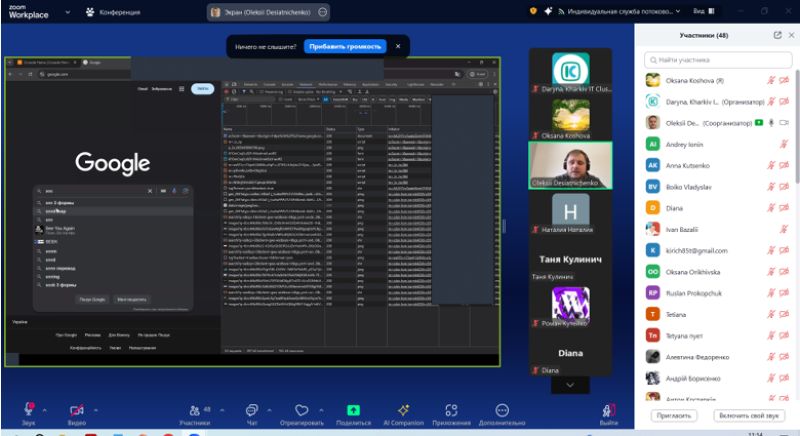Click the green Поделиться share screen icon
The width and height of the screenshot is (800, 436).
click(x=353, y=410)
